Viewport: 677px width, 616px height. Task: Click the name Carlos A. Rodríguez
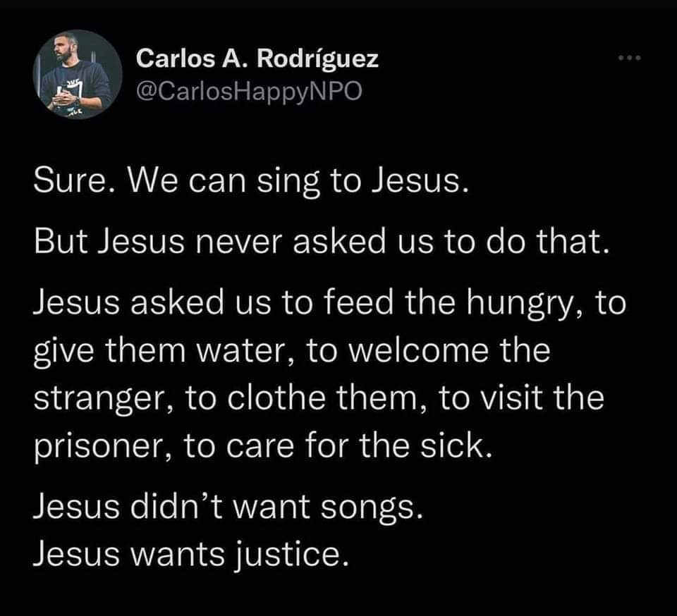pyautogui.click(x=258, y=59)
